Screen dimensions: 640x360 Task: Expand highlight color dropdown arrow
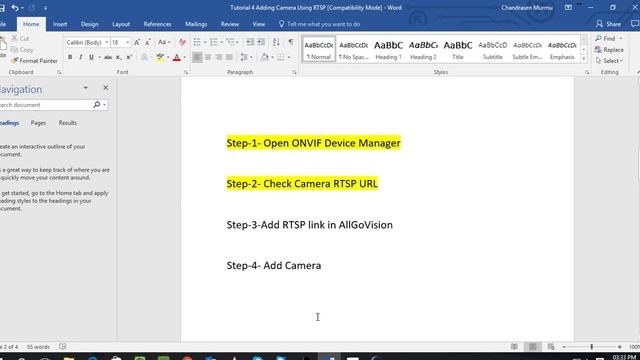pos(168,57)
